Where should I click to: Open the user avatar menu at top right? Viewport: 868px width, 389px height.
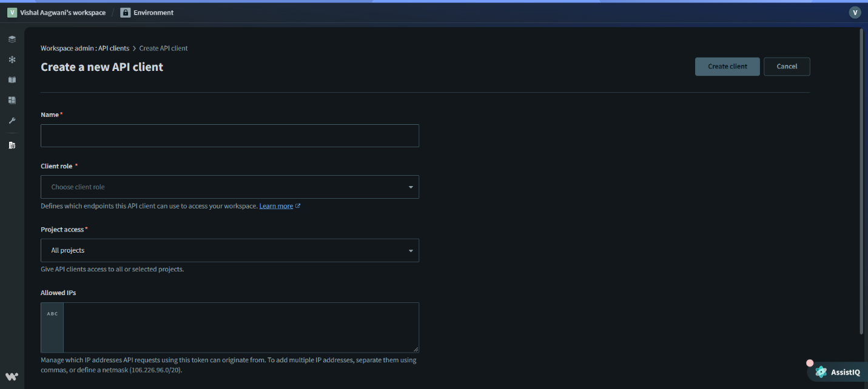point(855,13)
